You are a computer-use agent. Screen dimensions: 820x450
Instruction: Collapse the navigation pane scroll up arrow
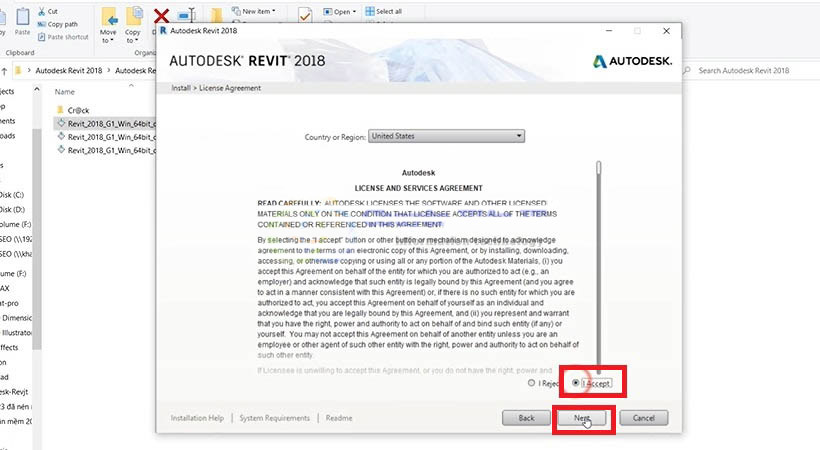tap(37, 89)
